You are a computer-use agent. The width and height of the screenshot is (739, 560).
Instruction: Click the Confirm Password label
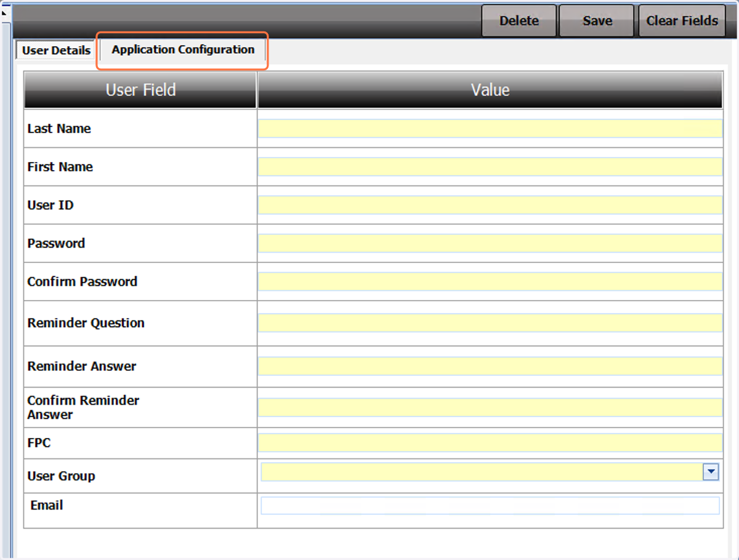(83, 282)
